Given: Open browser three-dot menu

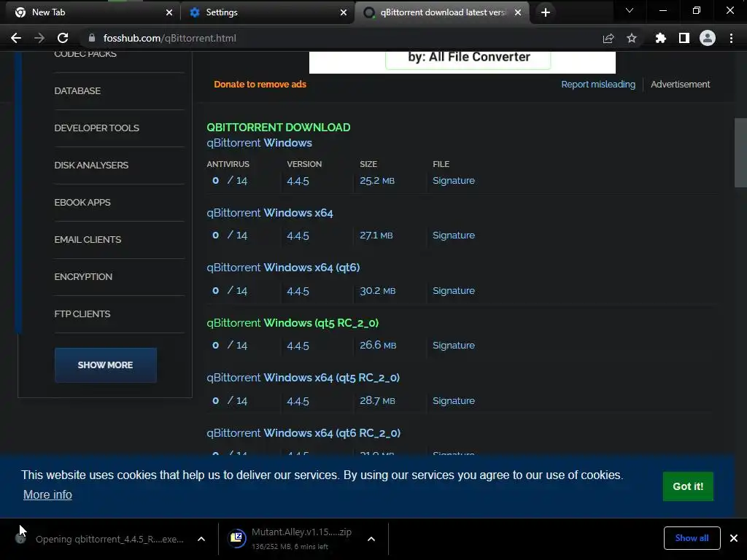Looking at the screenshot, I should (731, 38).
